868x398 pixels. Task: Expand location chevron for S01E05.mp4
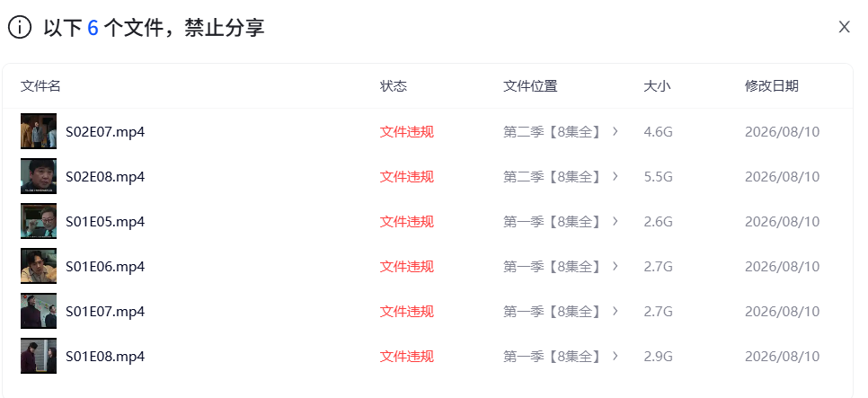coord(615,221)
